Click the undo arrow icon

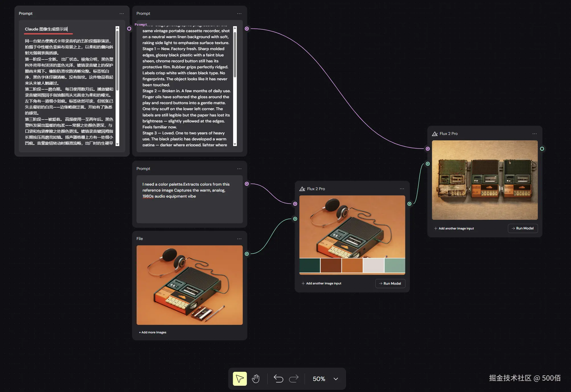click(x=278, y=379)
